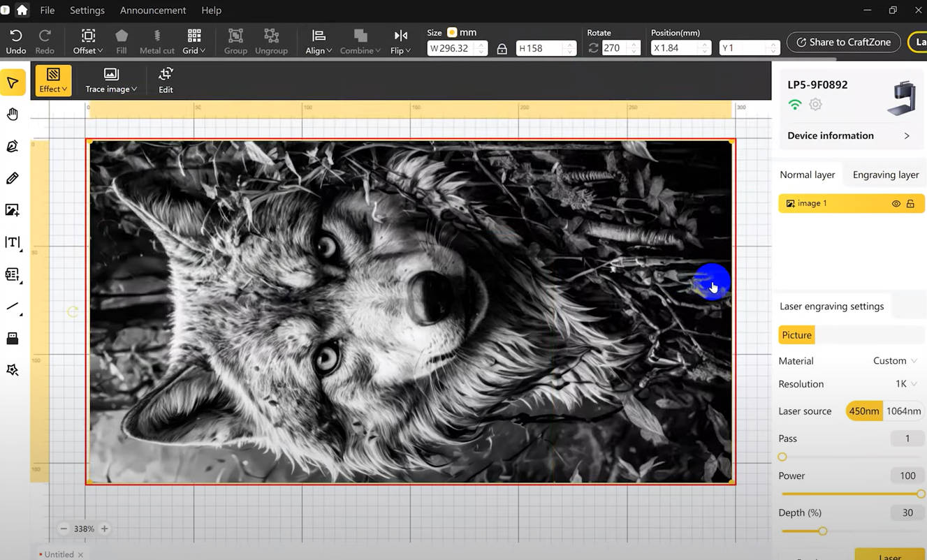Toggle the aspect ratio lock
927x560 pixels.
pos(502,49)
